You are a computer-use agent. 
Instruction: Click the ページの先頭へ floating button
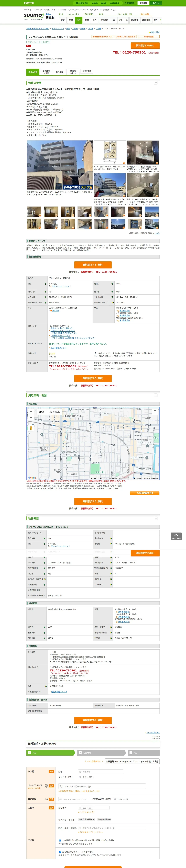pos(176,536)
